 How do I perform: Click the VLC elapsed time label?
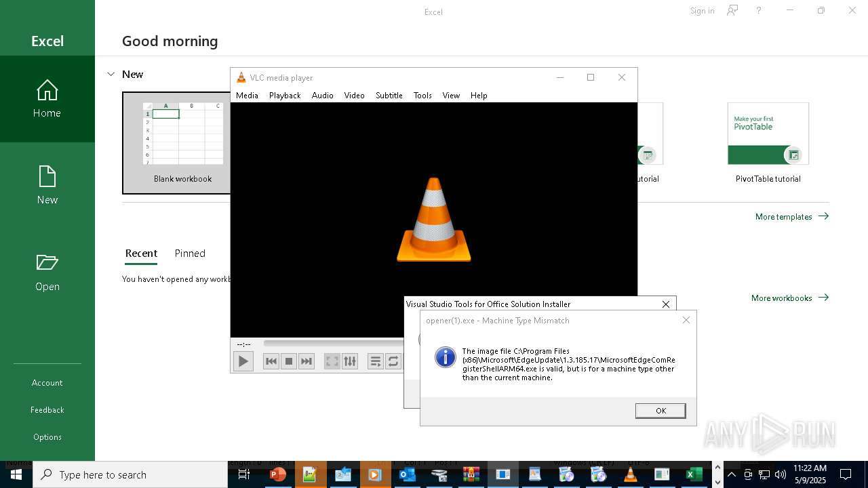click(243, 344)
